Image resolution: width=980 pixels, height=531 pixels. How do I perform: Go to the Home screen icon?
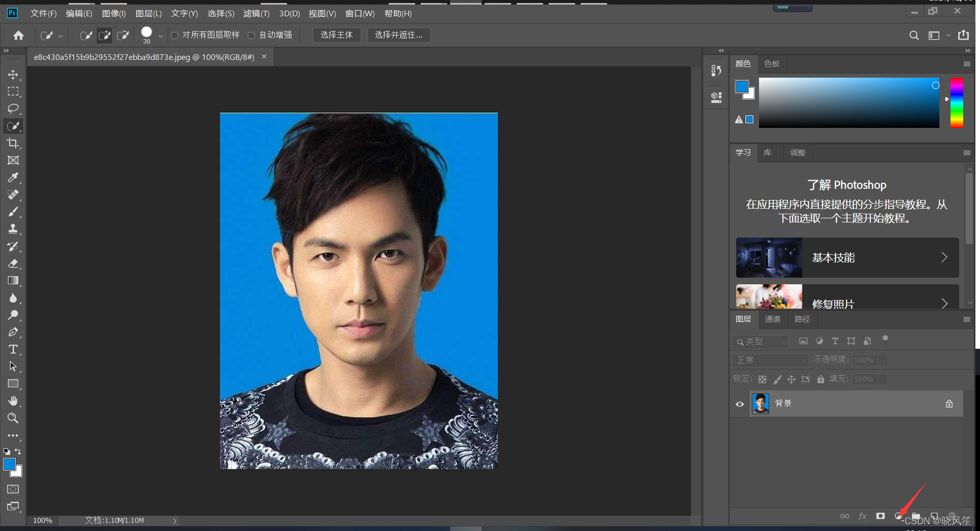coord(19,35)
